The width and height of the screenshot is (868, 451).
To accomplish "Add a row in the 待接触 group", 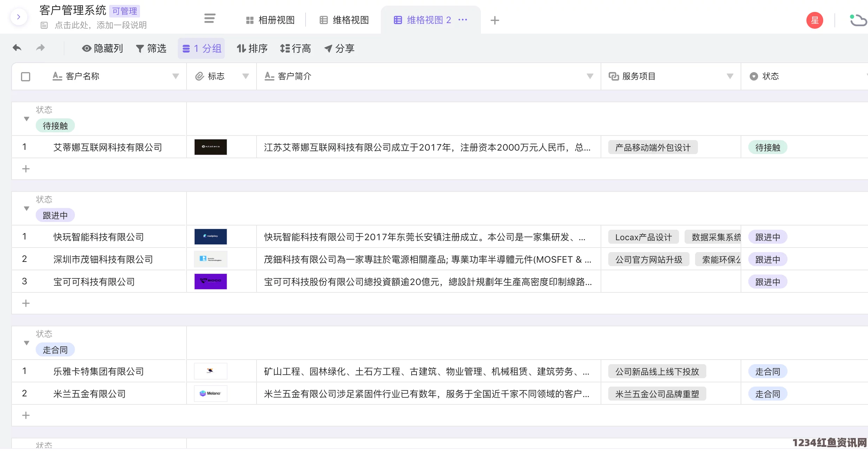I will click(26, 169).
